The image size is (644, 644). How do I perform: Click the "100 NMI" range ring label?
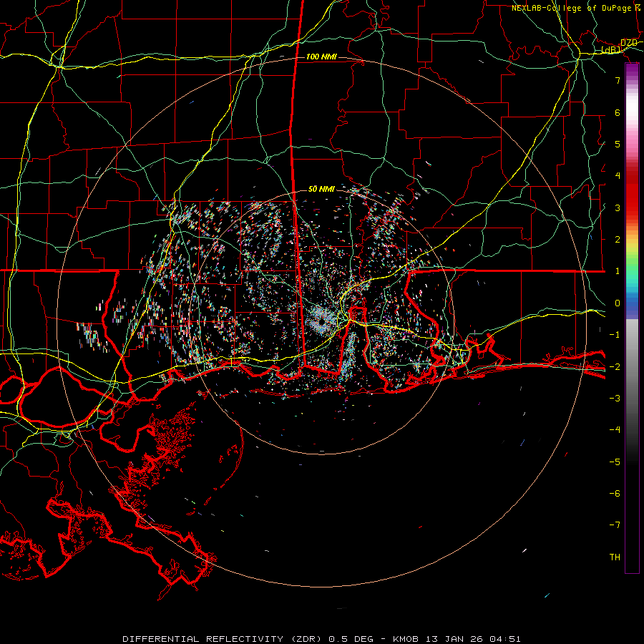(321, 57)
